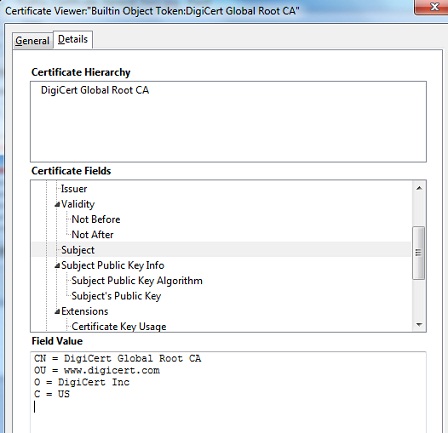Viewport: 448px width, 433px height.
Task: Collapse the Validity node
Action: (x=57, y=204)
